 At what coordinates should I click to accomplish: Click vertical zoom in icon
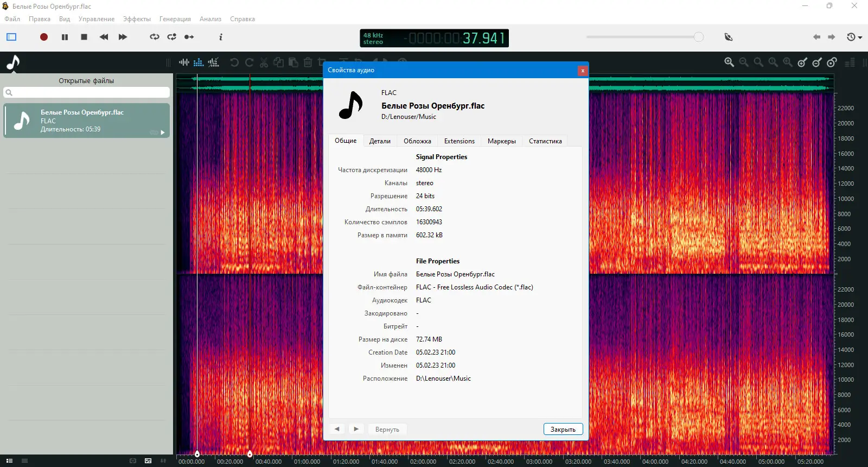click(x=802, y=62)
